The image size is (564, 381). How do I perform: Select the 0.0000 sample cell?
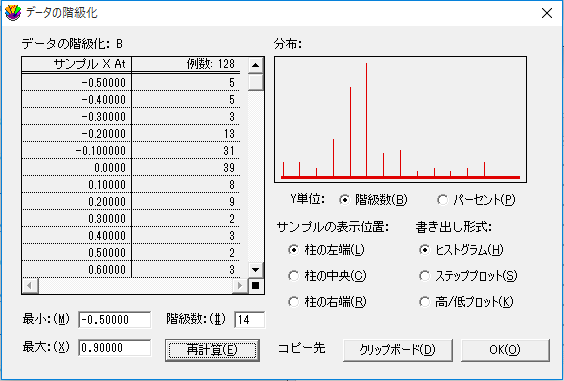(x=77, y=168)
